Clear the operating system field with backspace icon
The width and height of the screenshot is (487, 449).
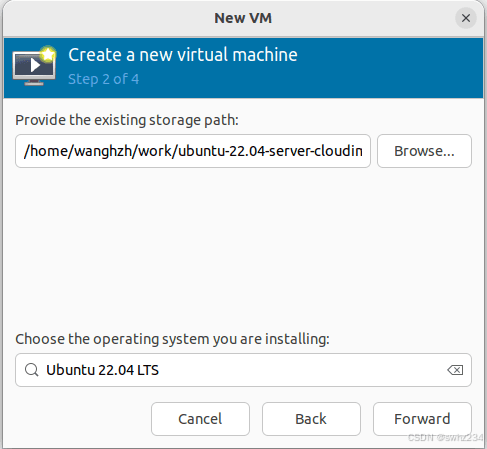pos(455,370)
